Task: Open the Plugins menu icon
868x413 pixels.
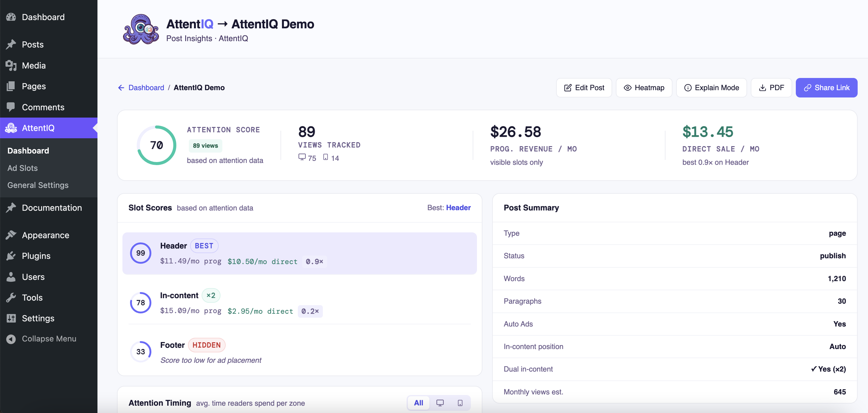Action: click(11, 256)
